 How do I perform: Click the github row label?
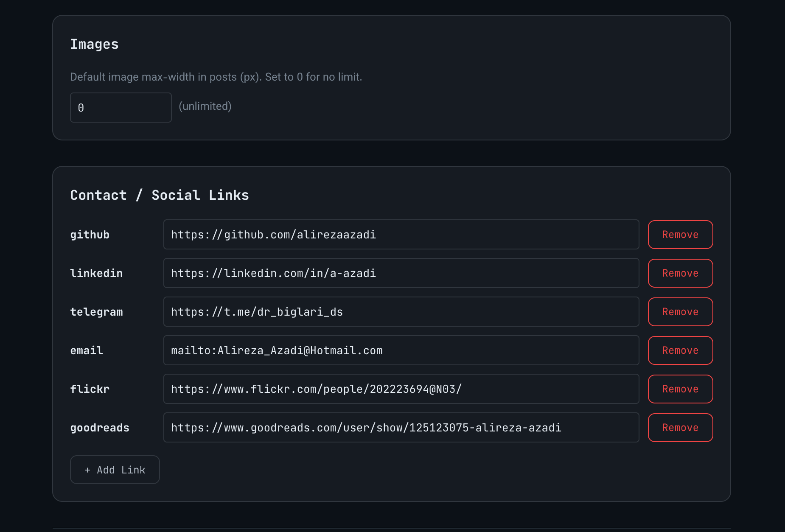pyautogui.click(x=90, y=235)
